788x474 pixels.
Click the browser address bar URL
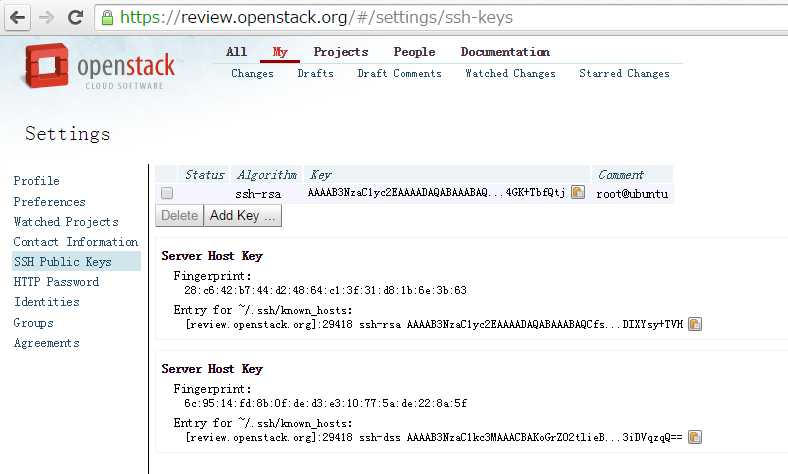(316, 18)
